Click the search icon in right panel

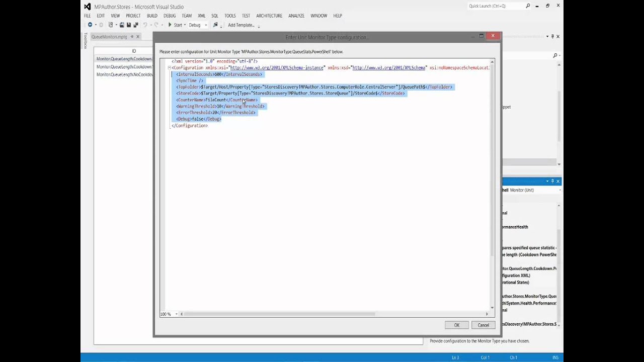(x=555, y=55)
